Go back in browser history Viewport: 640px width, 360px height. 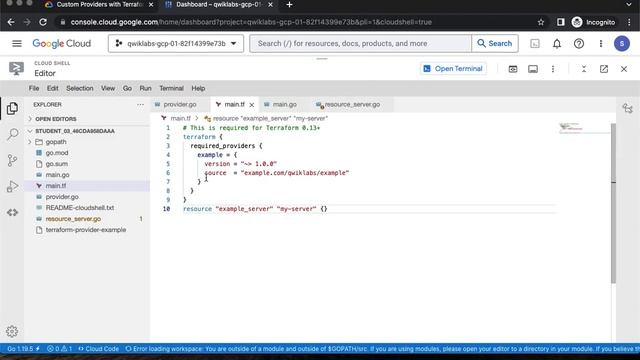point(11,22)
